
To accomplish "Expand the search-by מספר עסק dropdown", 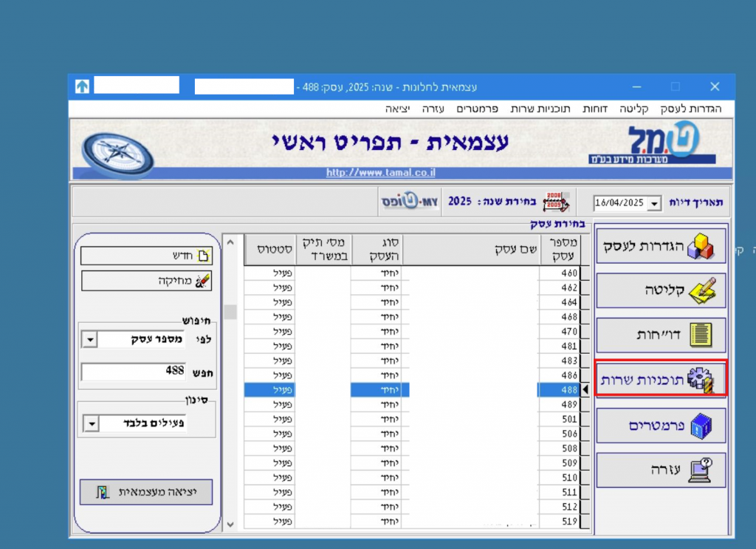I will point(89,339).
